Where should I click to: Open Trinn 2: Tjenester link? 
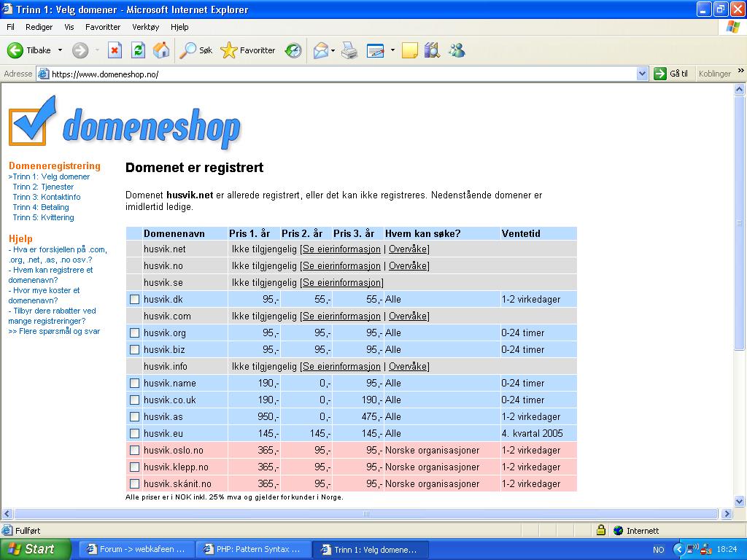(x=43, y=187)
